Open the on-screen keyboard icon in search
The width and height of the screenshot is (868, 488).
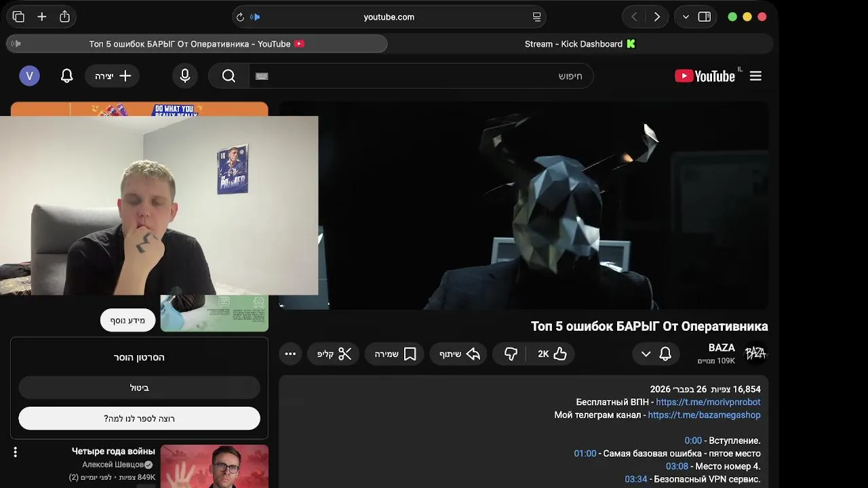click(x=262, y=76)
